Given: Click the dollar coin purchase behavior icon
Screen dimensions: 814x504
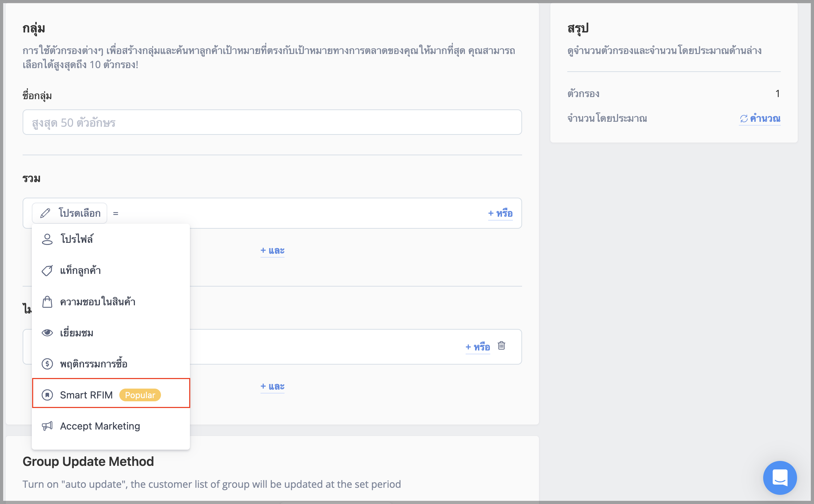Looking at the screenshot, I should coord(47,364).
